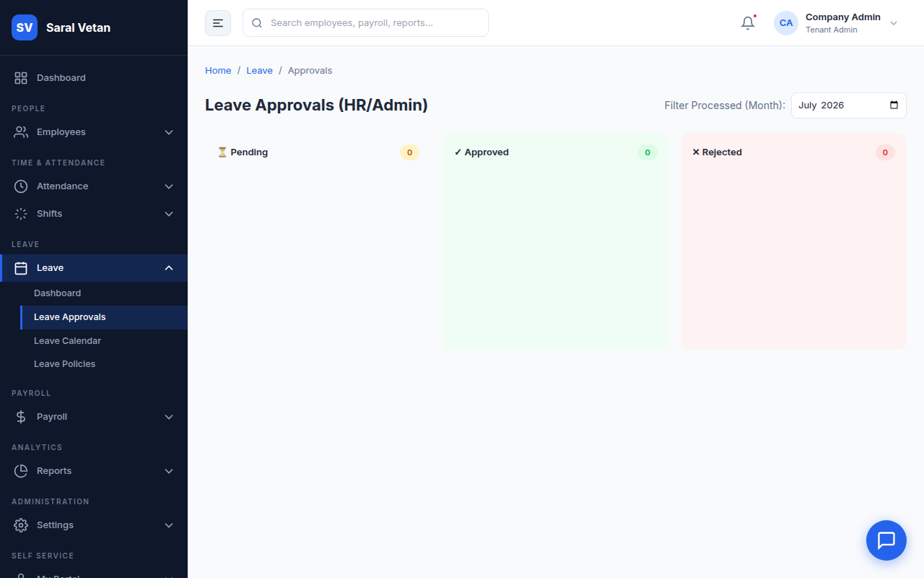Click the Rejected count badge
Image resolution: width=924 pixels, height=578 pixels.
tap(885, 152)
